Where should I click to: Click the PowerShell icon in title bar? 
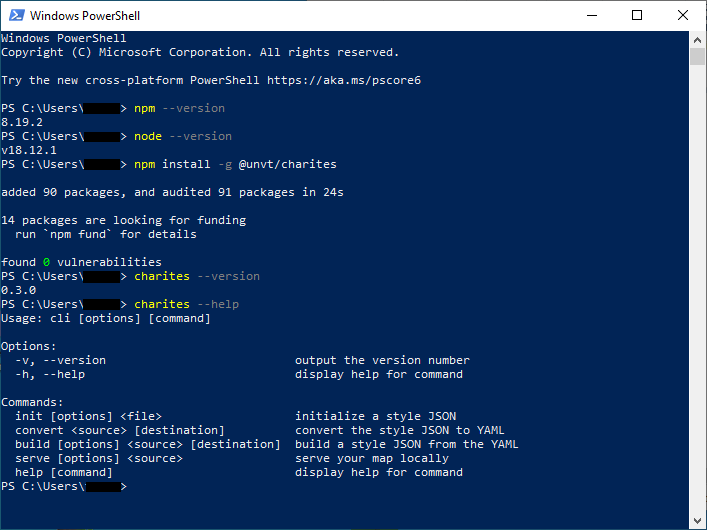click(x=15, y=16)
